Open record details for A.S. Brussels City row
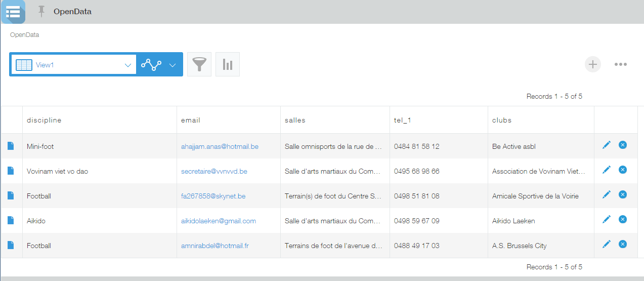 coord(11,245)
